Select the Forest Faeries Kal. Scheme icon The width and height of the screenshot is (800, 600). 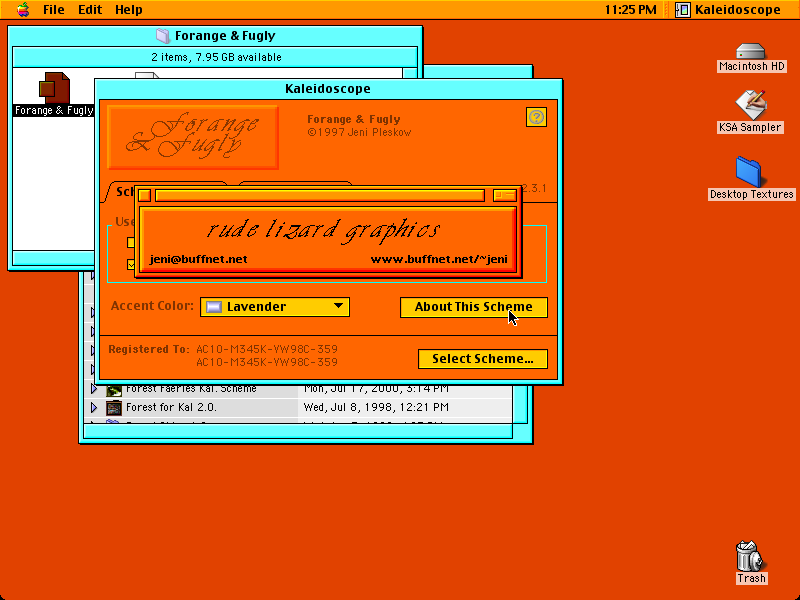[x=114, y=389]
